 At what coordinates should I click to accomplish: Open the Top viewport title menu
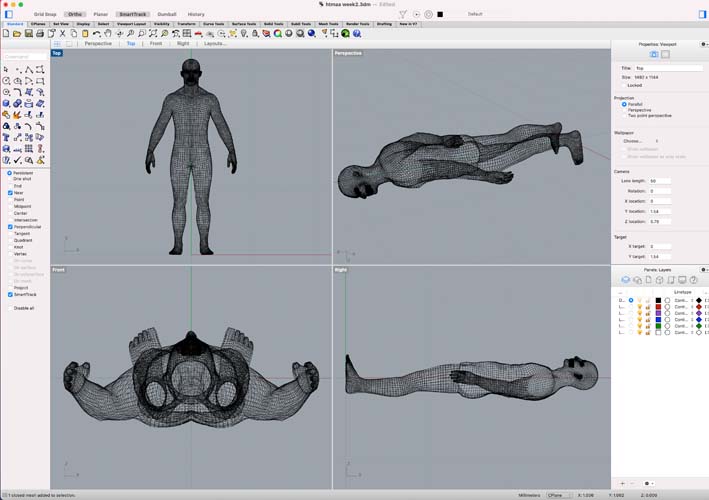pos(57,53)
